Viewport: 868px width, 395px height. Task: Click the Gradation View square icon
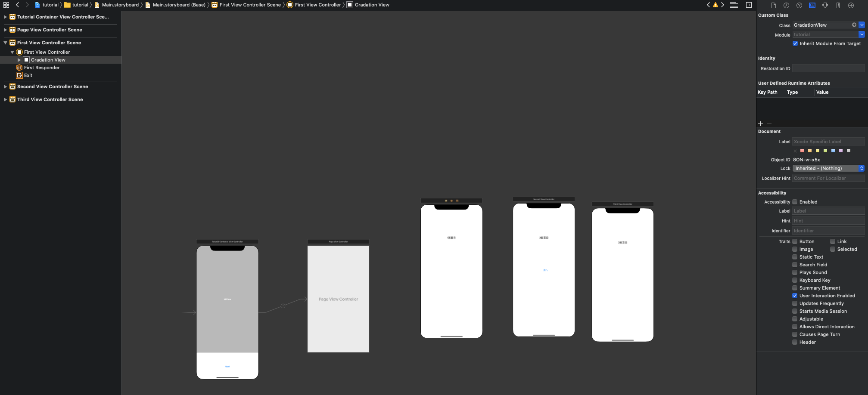point(26,60)
